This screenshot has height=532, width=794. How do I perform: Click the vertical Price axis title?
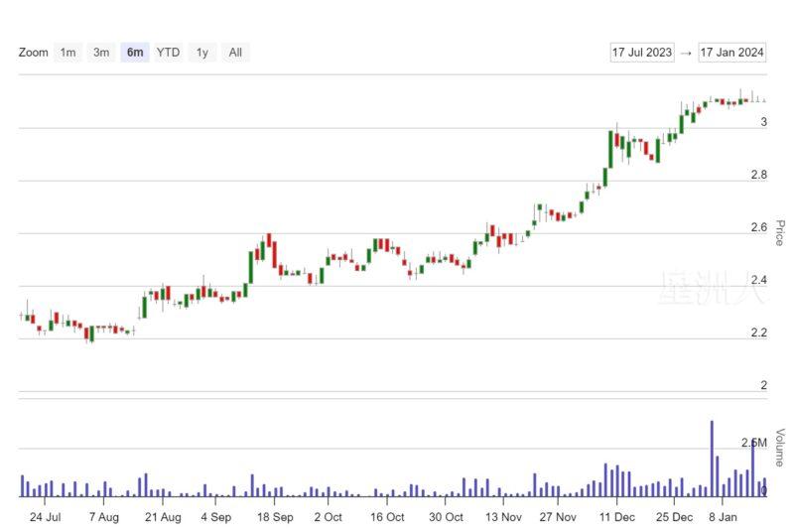(780, 233)
